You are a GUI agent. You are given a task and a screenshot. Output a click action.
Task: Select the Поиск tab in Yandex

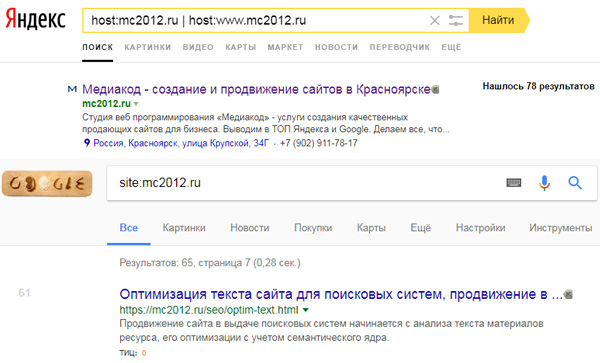(x=98, y=47)
